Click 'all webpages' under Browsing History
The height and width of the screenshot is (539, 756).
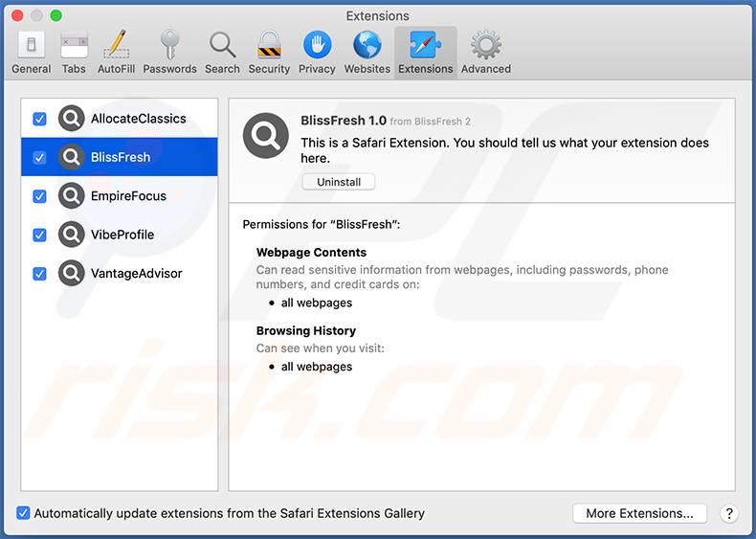(x=317, y=367)
